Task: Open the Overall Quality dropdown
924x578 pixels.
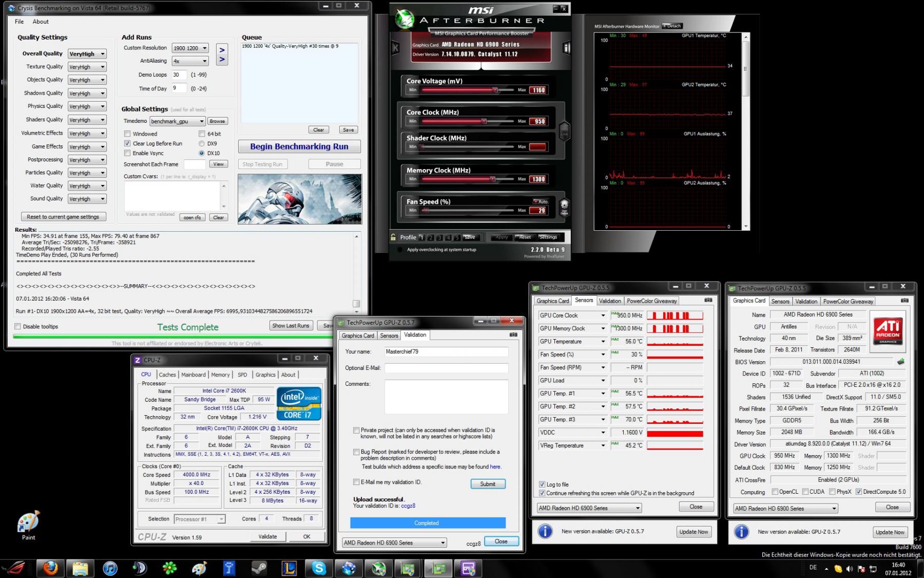Action: 87,54
